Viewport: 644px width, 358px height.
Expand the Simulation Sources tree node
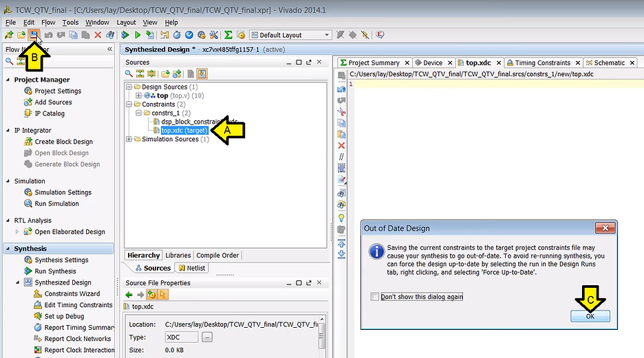click(x=129, y=139)
